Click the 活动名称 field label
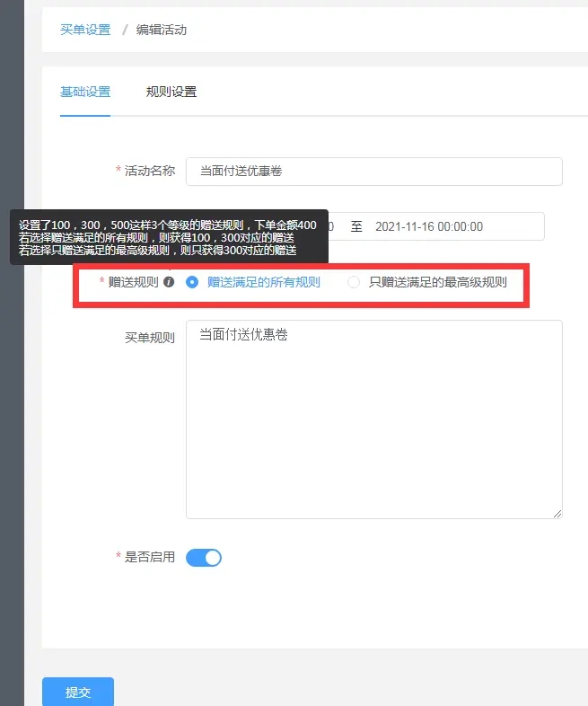588x706 pixels. coord(150,171)
